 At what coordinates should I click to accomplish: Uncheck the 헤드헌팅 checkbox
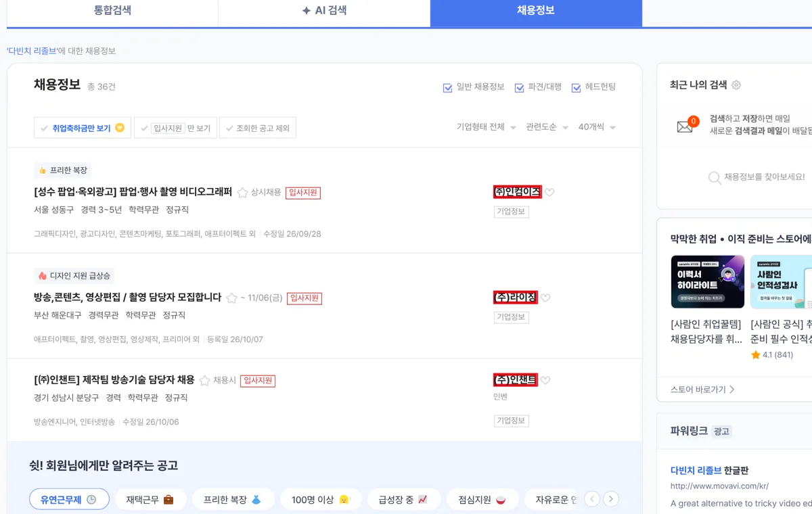pyautogui.click(x=577, y=88)
